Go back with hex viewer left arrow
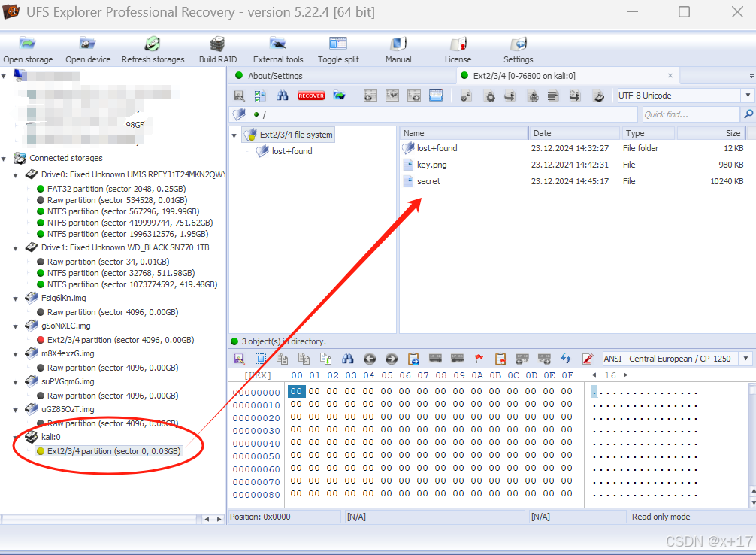 (369, 359)
